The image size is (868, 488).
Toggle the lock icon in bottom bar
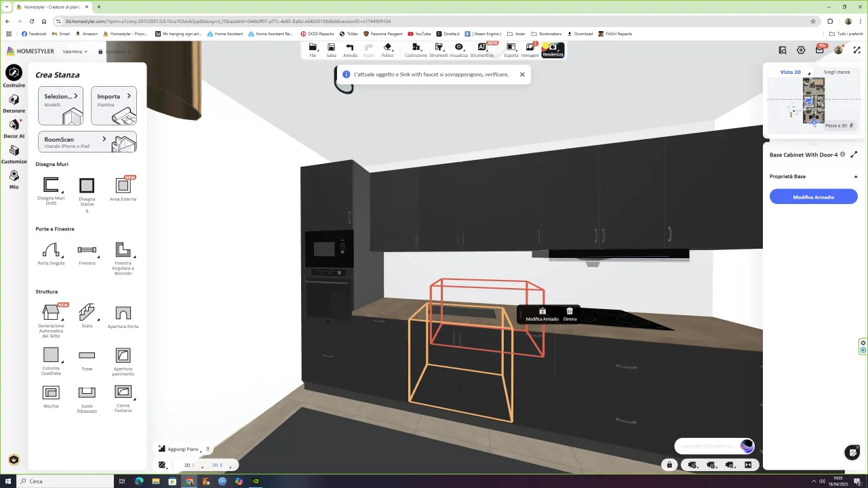[x=669, y=465]
